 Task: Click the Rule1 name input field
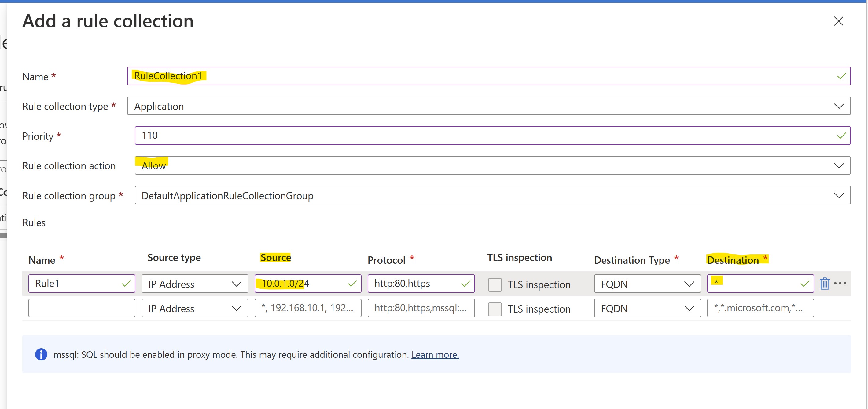76,284
